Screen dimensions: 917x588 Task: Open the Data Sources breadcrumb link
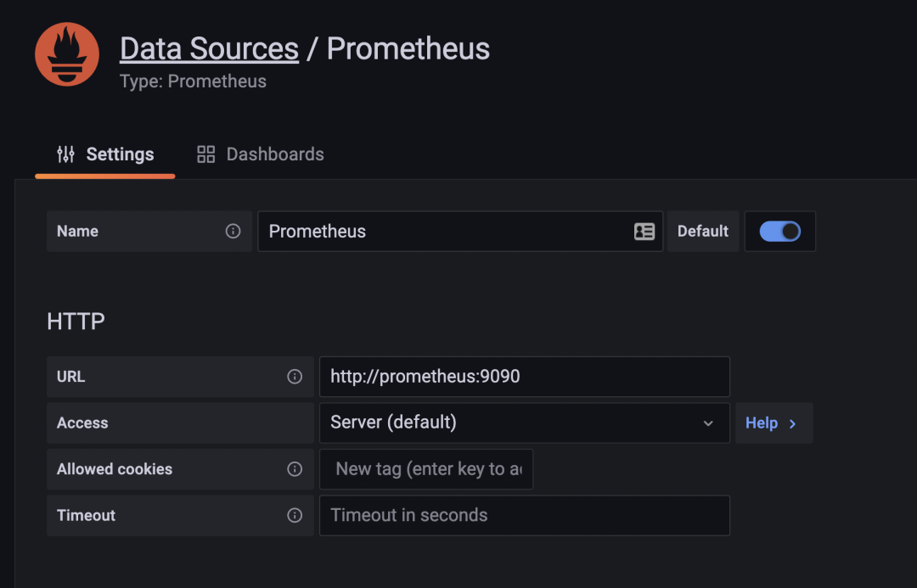click(209, 48)
